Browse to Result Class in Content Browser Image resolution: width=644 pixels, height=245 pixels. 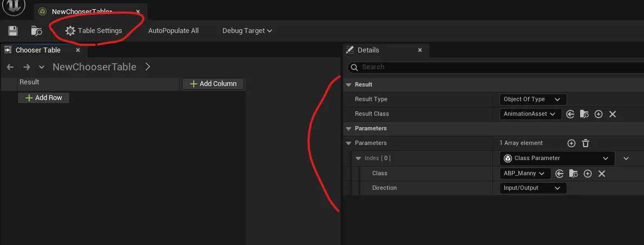coord(584,114)
